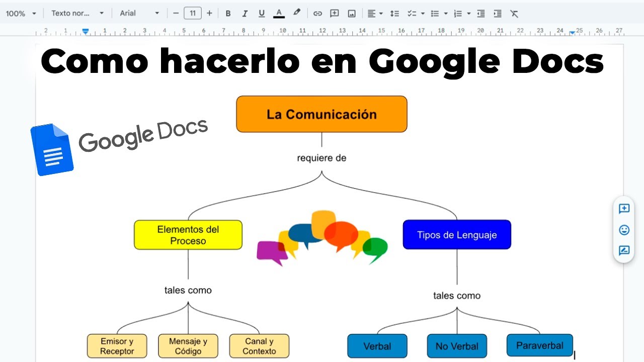Click 'tales como' under Tipos de Lenguaje
Screen dimensions: 644x362
457,296
